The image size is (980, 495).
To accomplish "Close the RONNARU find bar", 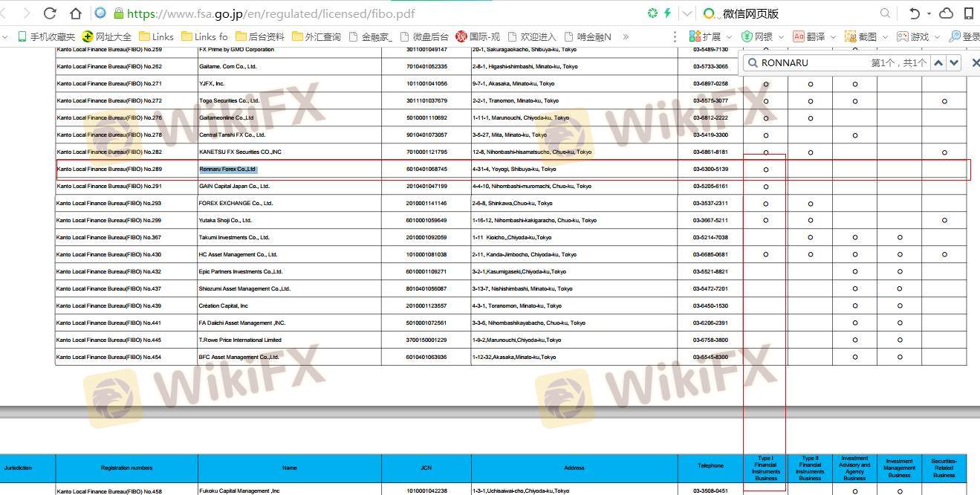I will coord(975,63).
